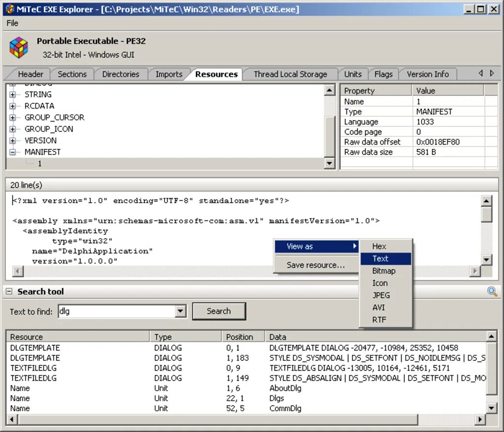Open the View as submenu

click(317, 246)
